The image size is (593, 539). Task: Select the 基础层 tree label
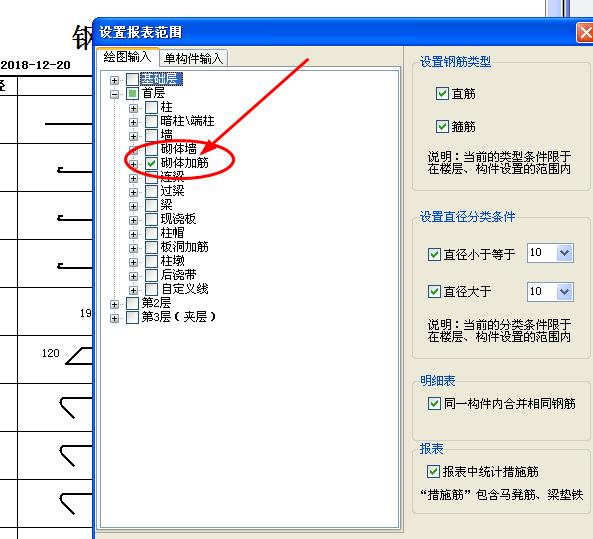click(x=161, y=79)
